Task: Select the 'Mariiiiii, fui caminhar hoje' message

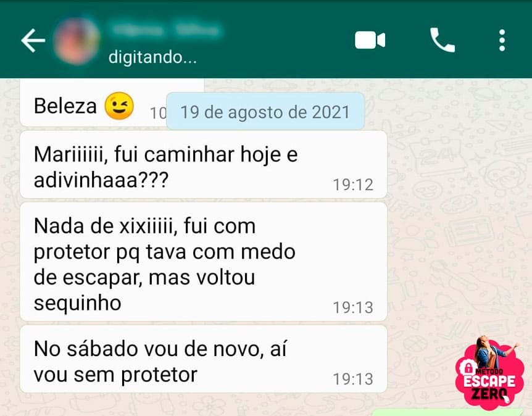Action: pos(204,164)
